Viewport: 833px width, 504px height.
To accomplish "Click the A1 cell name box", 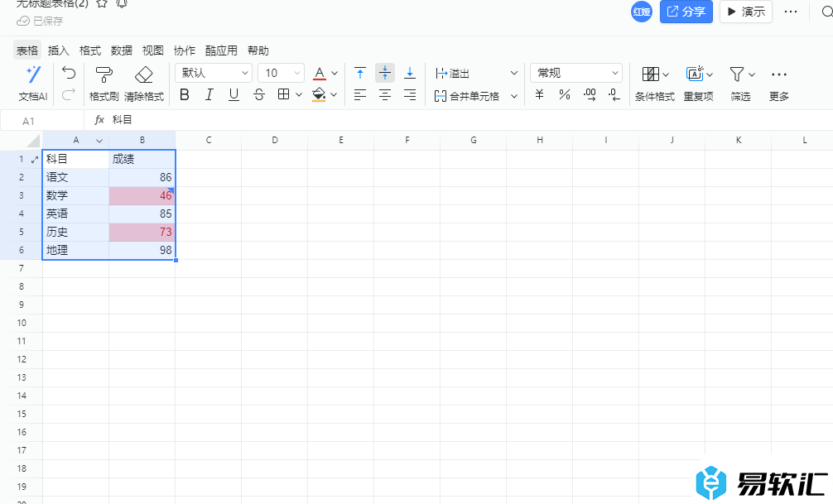I will click(x=42, y=121).
